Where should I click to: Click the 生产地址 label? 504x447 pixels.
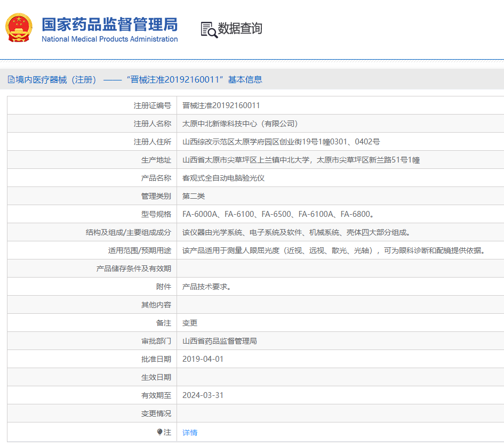click(x=156, y=160)
